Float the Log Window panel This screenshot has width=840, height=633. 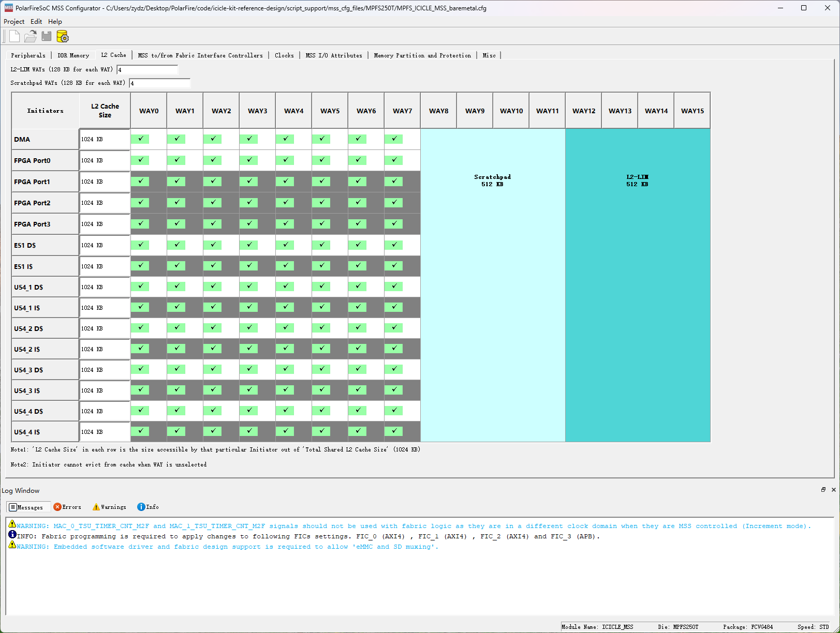pos(823,490)
